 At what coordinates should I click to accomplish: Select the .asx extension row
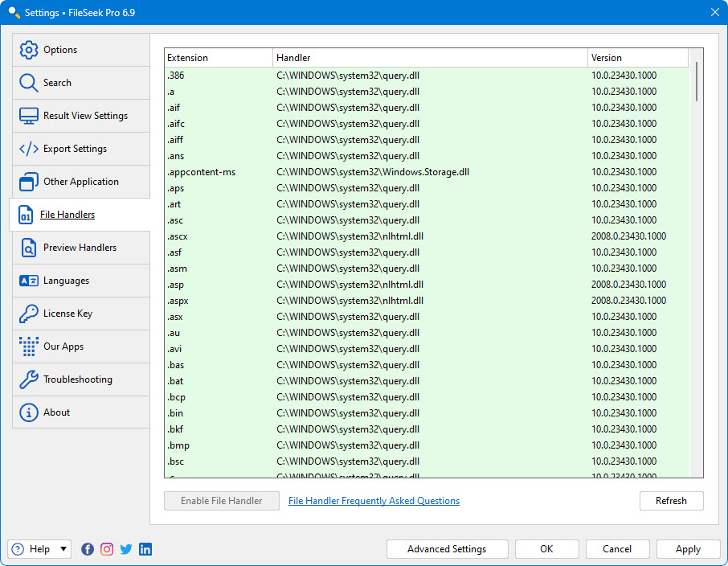click(427, 317)
